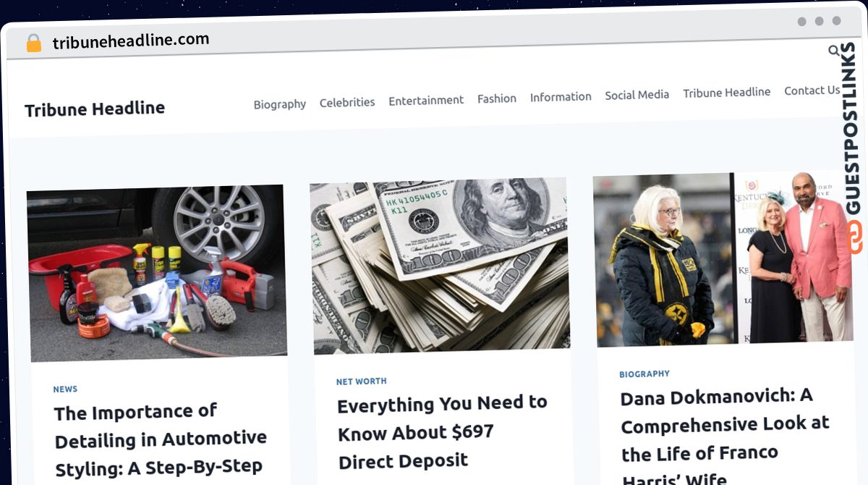Select the NET WORTH category label

362,381
